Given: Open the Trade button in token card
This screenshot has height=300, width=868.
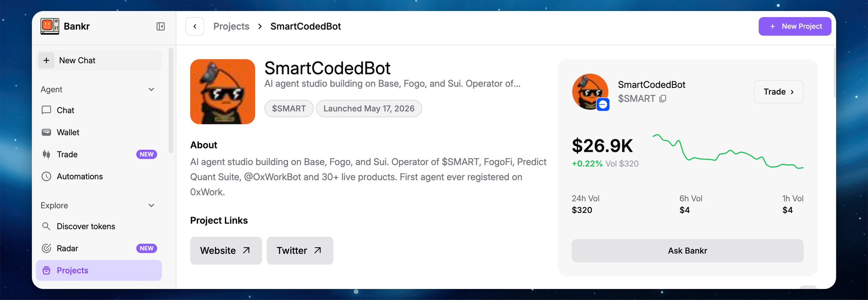Looking at the screenshot, I should pos(779,92).
